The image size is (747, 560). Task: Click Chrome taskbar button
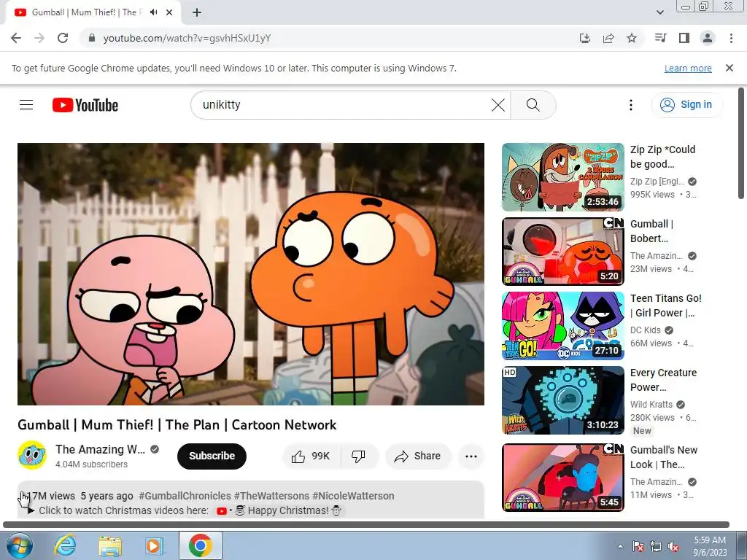(200, 545)
